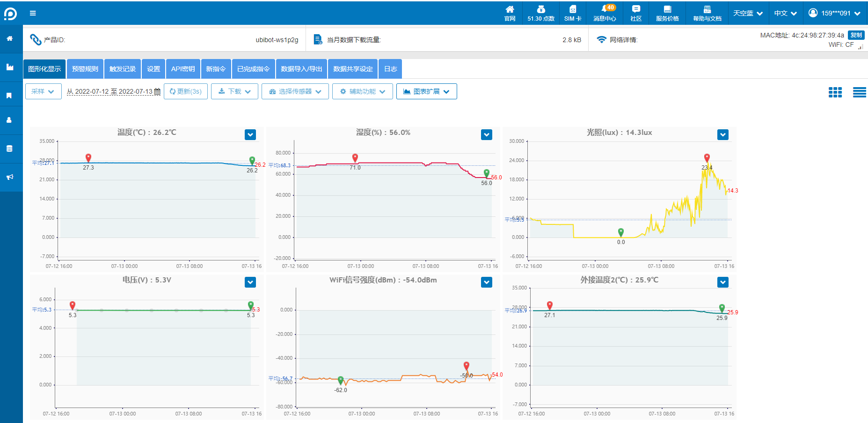The width and height of the screenshot is (868, 423).
Task: Open the 数据共享设定 tab
Action: click(353, 69)
